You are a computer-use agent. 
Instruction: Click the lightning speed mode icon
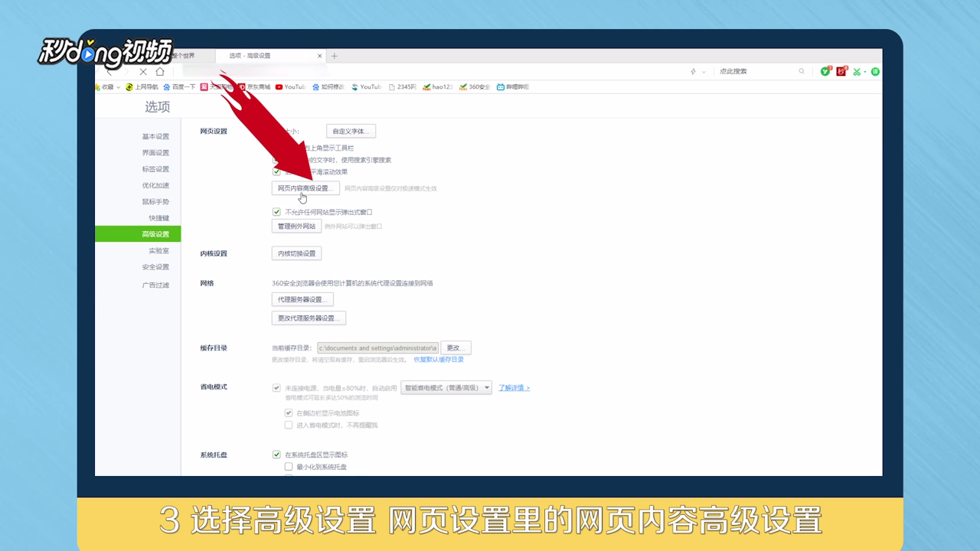pyautogui.click(x=693, y=71)
